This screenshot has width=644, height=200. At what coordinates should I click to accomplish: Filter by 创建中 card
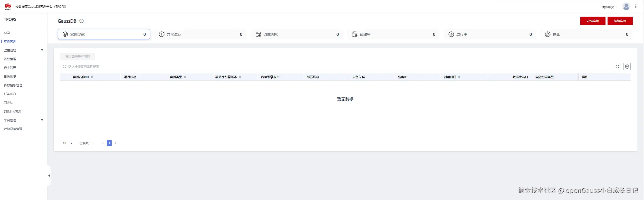click(x=393, y=34)
